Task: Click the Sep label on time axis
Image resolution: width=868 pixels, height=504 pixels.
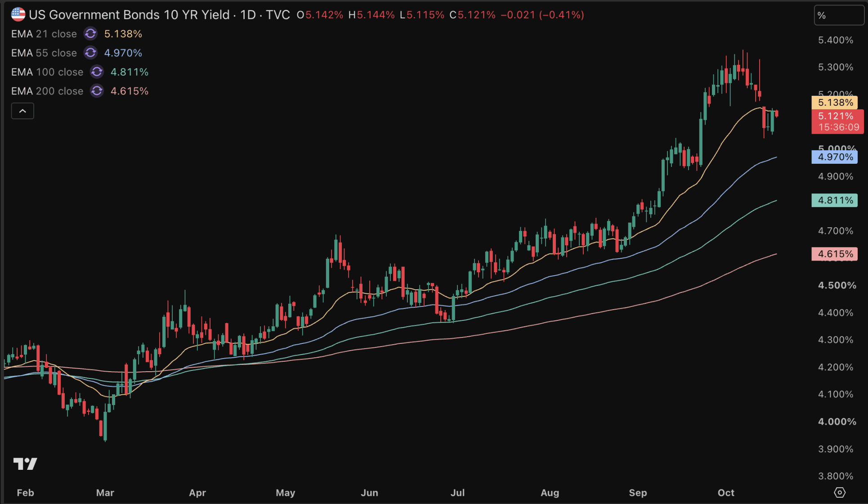Action: (638, 493)
